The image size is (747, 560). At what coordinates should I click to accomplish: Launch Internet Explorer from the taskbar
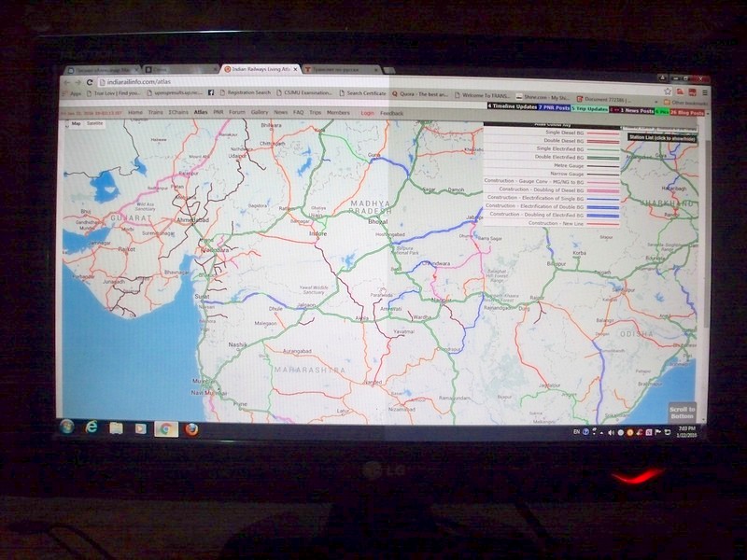(x=92, y=427)
